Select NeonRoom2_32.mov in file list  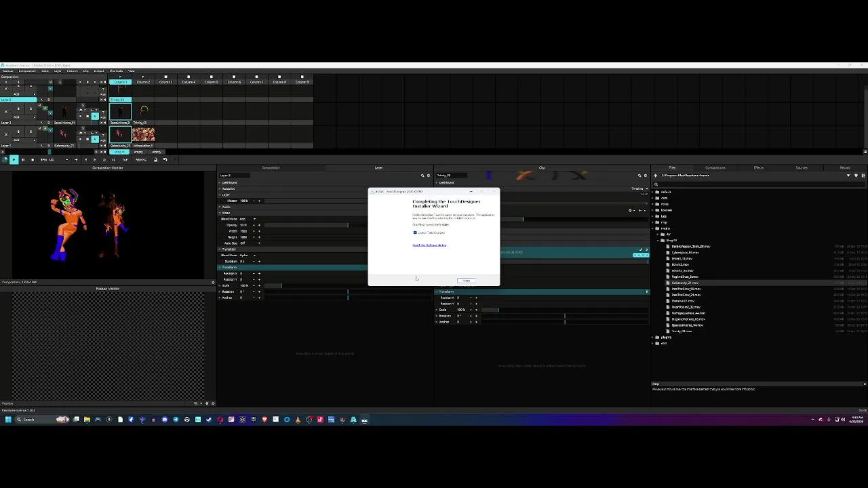click(686, 307)
